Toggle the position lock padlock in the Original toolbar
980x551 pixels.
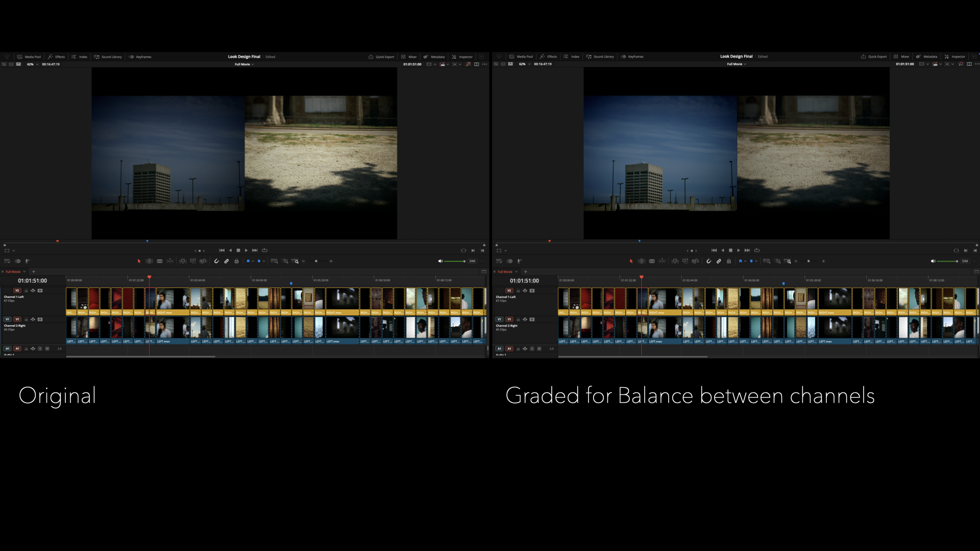236,261
